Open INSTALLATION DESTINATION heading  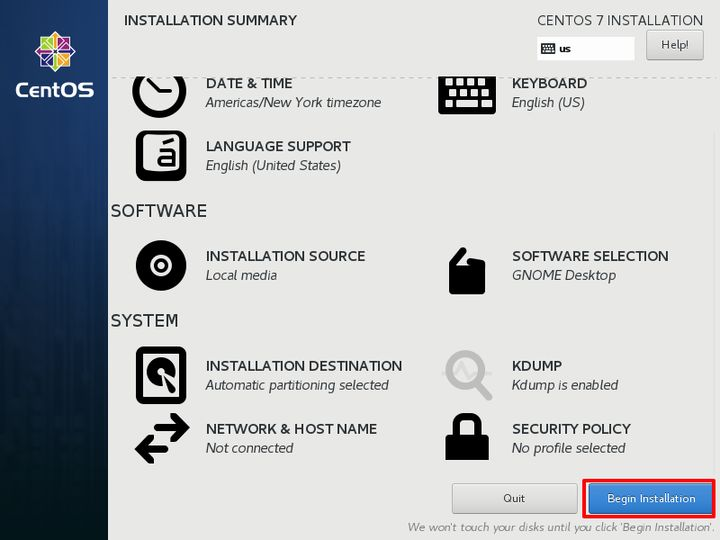[304, 366]
